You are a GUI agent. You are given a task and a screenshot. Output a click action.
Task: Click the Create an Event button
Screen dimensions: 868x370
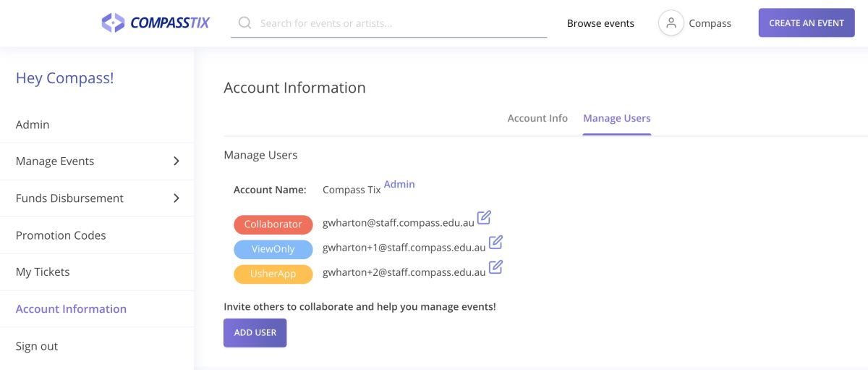coord(806,23)
